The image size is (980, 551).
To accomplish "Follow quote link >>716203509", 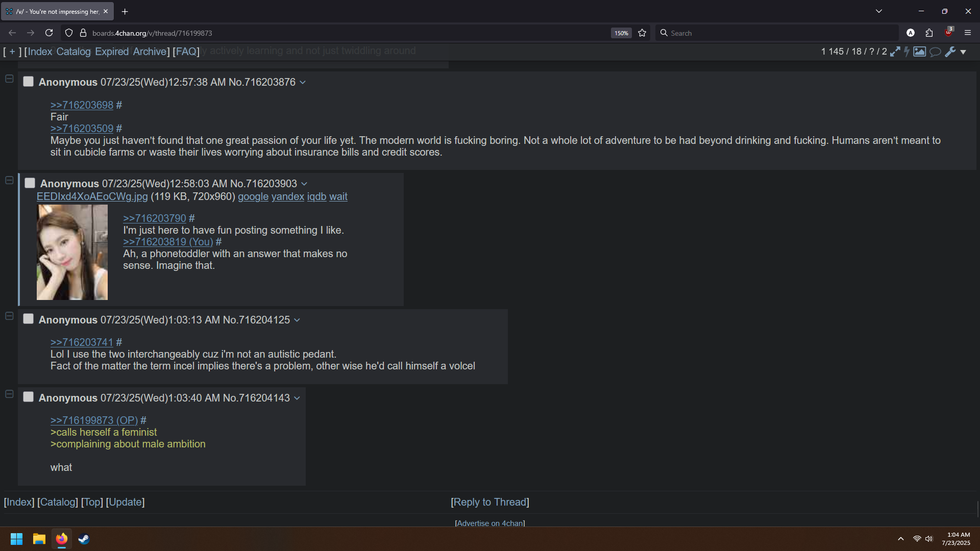I will tap(82, 129).
